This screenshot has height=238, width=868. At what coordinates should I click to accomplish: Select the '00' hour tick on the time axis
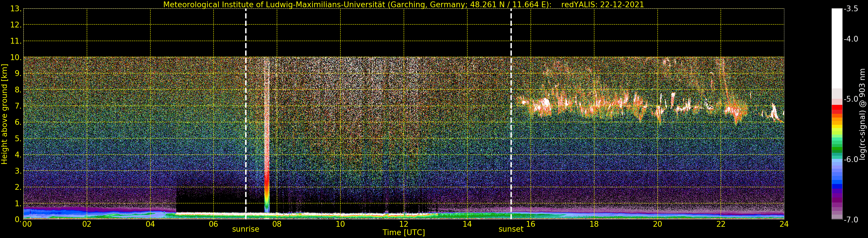27,224
